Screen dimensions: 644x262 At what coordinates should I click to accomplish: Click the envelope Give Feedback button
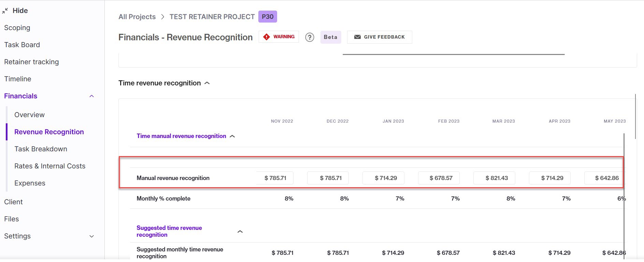click(380, 37)
